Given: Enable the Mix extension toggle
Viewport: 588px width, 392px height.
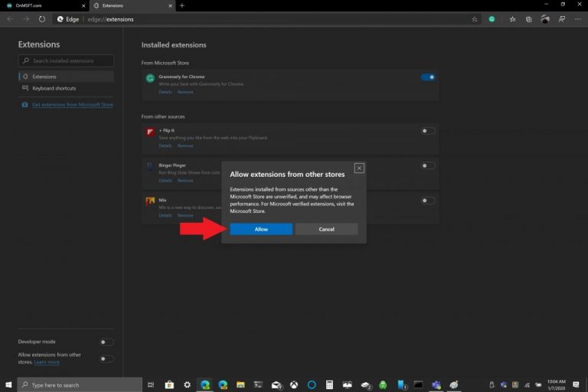Looking at the screenshot, I should pos(428,201).
